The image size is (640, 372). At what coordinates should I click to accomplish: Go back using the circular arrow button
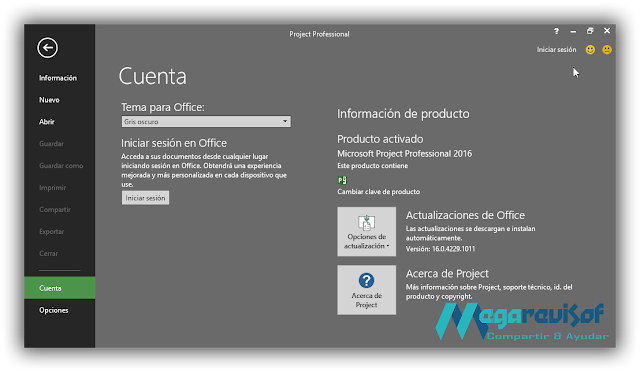pyautogui.click(x=47, y=48)
